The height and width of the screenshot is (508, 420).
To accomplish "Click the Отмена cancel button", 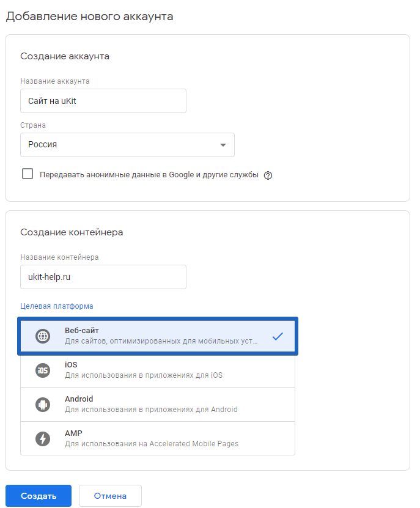I will pyautogui.click(x=110, y=496).
